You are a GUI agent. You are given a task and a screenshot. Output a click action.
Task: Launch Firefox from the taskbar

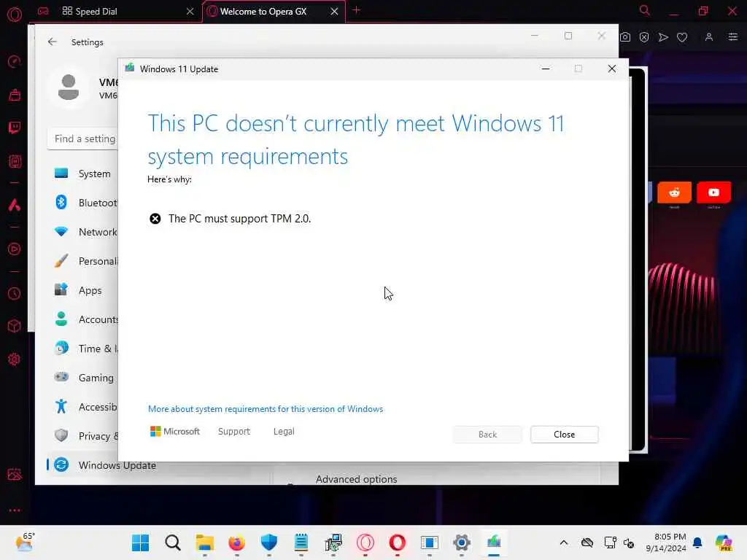pos(237,542)
